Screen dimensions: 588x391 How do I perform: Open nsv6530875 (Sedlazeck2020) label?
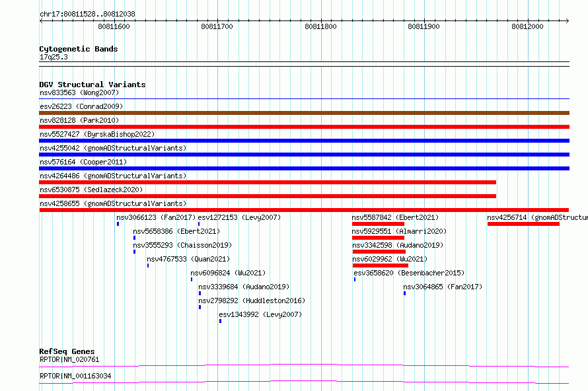point(91,190)
